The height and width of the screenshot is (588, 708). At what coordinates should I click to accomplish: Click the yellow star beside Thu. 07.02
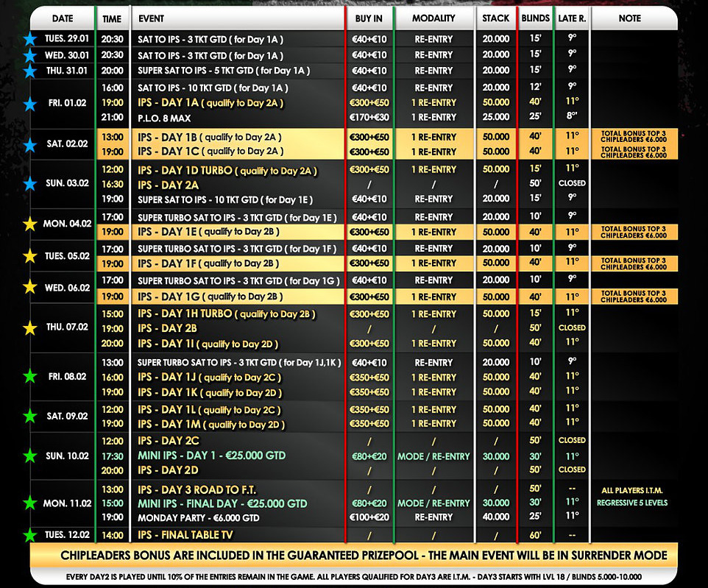pyautogui.click(x=30, y=327)
